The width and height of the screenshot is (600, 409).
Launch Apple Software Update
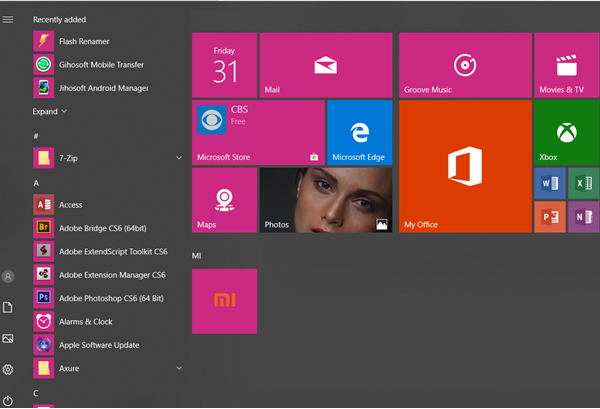108,345
